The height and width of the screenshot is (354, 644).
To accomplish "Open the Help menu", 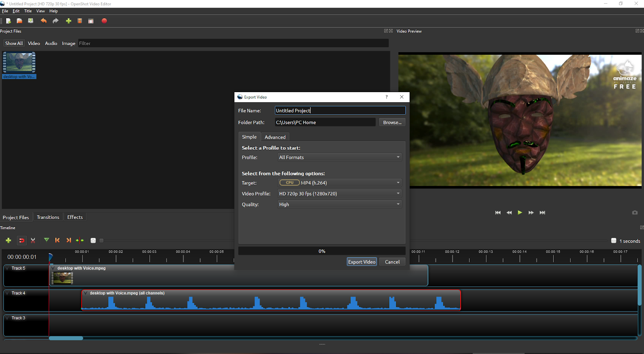I will click(x=54, y=11).
